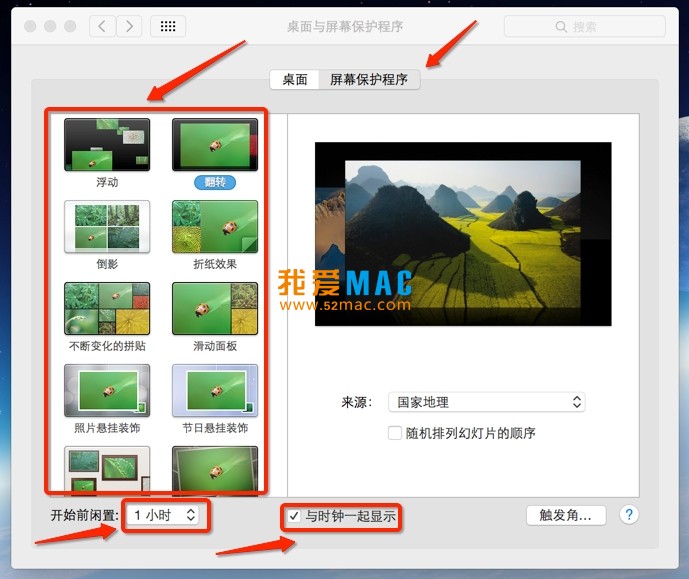Select the 节日悬挂装饰 screen saver thumbnail
The image size is (689, 579).
point(215,391)
